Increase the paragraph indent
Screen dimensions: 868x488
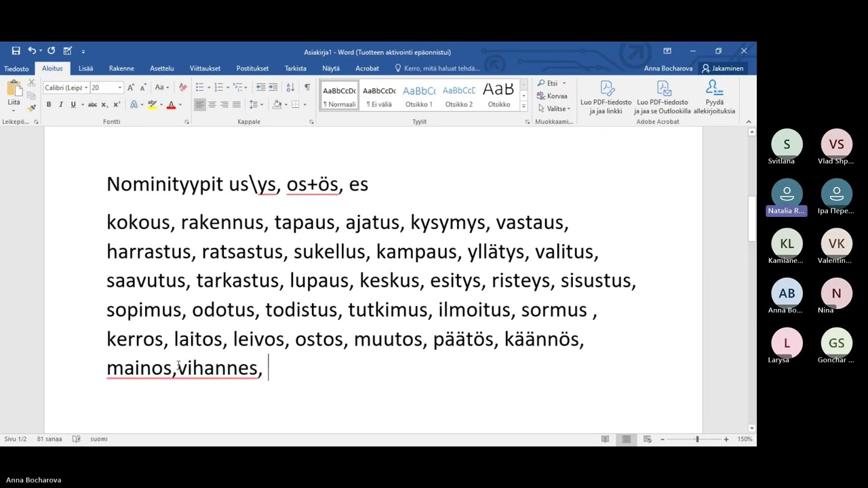[x=273, y=87]
